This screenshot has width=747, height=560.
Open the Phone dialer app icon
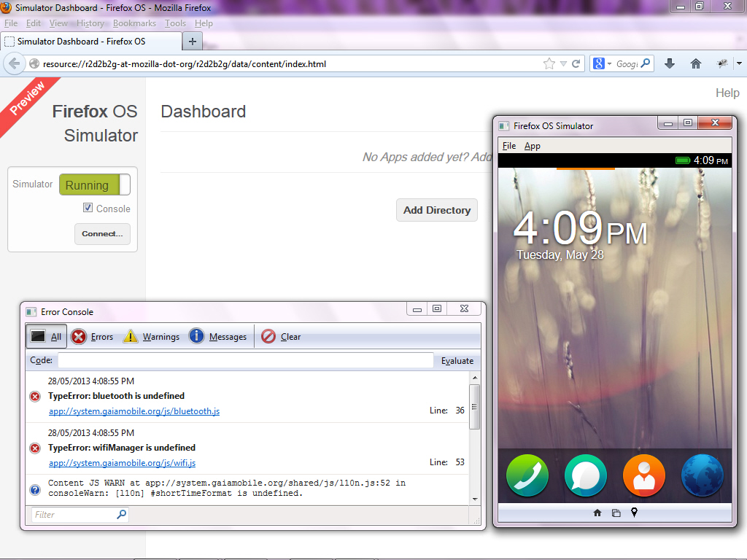pyautogui.click(x=527, y=475)
